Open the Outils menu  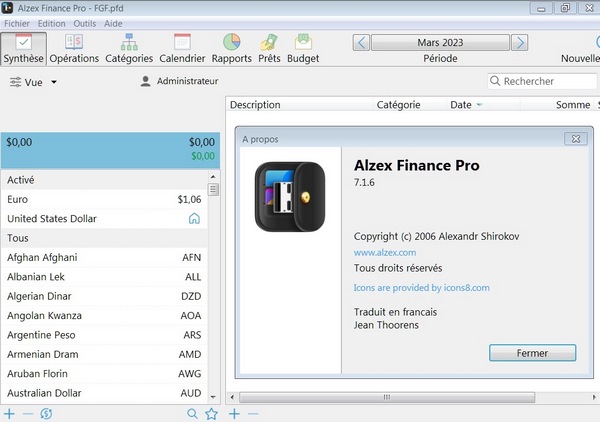(x=85, y=24)
